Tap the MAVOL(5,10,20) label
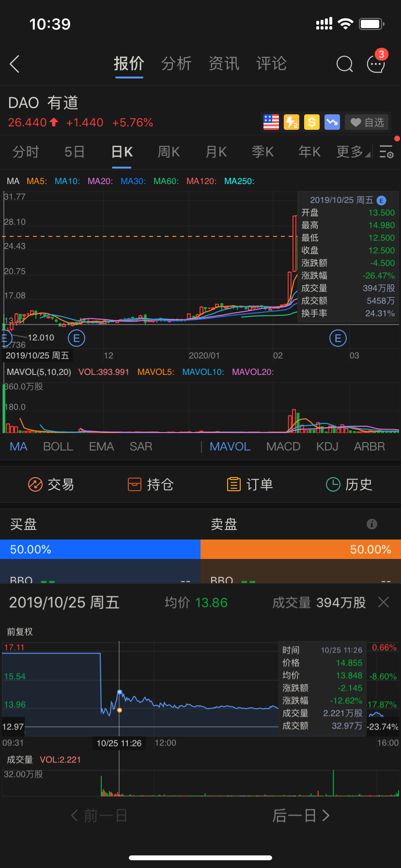 pos(39,372)
